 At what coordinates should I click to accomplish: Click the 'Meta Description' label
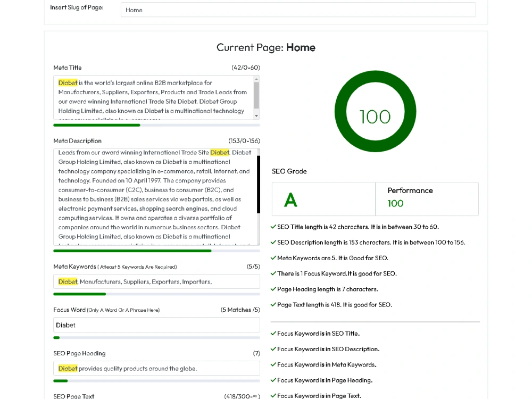[x=77, y=141]
